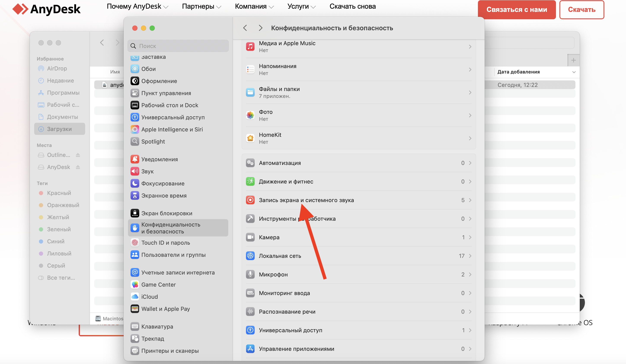Select the Синий tag in Finder

pos(60,241)
